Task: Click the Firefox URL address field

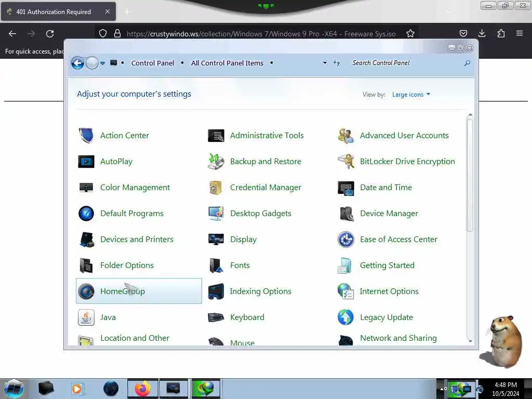Action: (261, 34)
